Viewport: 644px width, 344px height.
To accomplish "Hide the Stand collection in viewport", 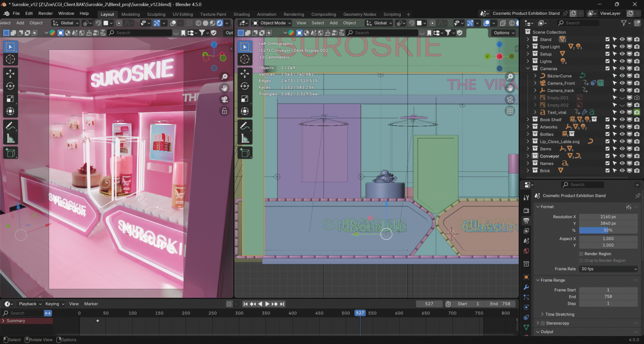I will coord(622,39).
